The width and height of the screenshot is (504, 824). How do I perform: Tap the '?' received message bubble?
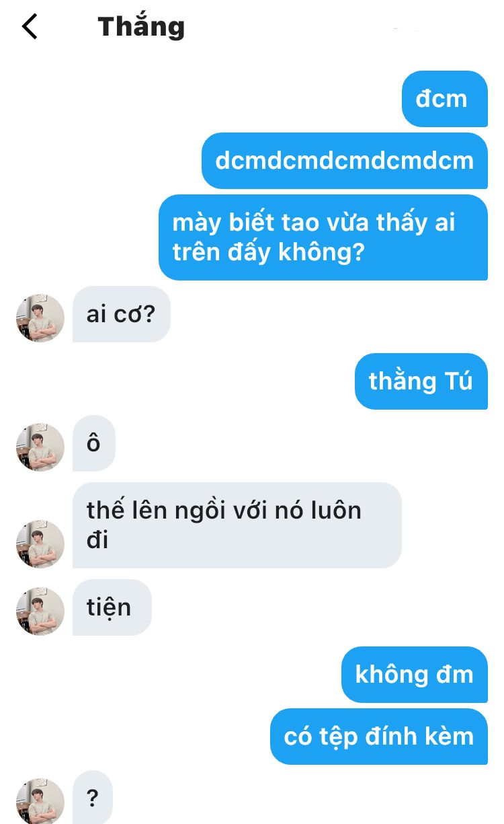pos(93,798)
